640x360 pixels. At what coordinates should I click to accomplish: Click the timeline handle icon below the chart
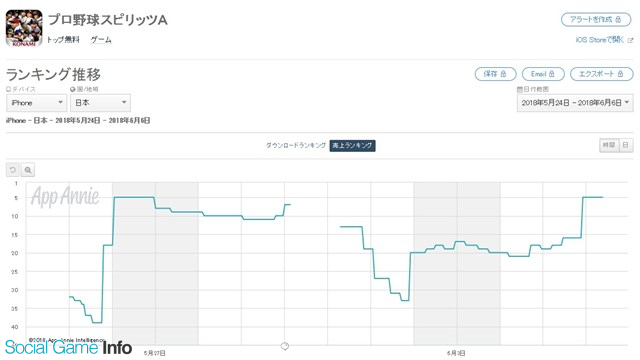coord(284,346)
